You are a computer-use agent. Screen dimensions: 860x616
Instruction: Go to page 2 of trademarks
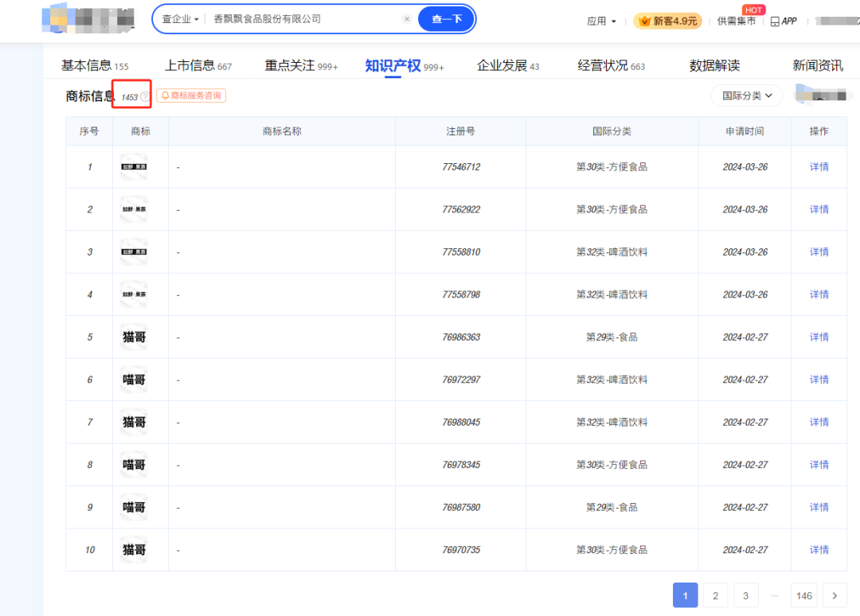coord(715,596)
